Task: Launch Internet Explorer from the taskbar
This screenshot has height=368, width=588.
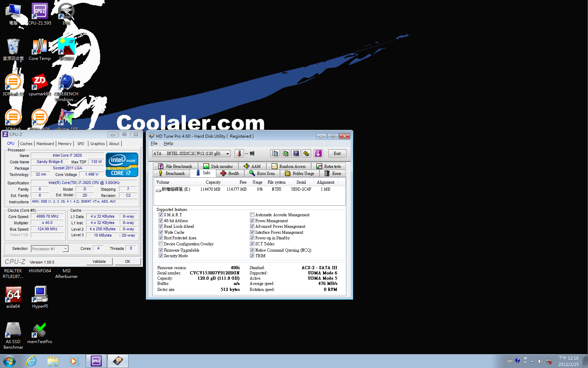Action: point(31,361)
